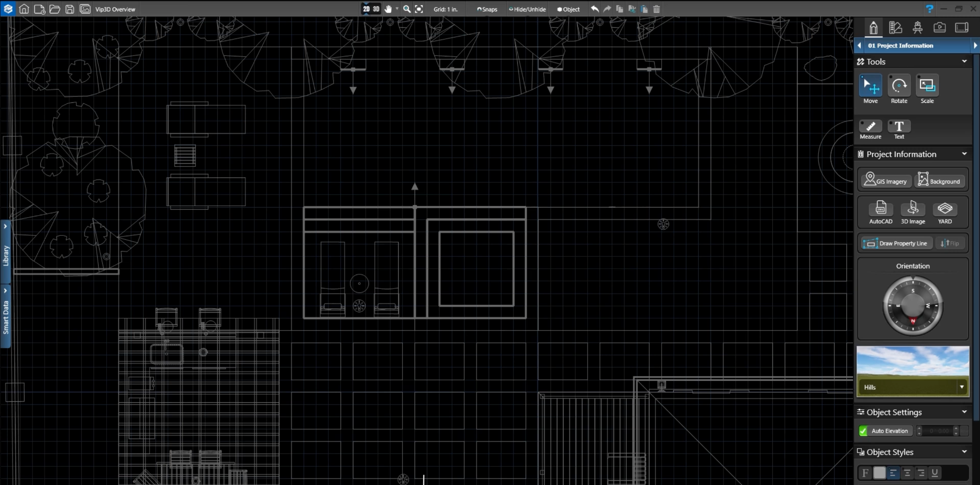Open the Plants and landscaping tab
This screenshot has height=485, width=980.
917,27
